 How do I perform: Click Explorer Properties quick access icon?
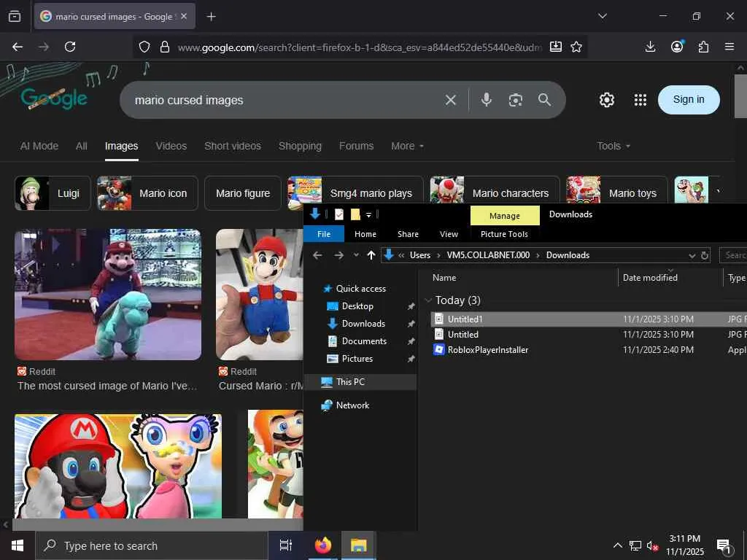pyautogui.click(x=339, y=215)
